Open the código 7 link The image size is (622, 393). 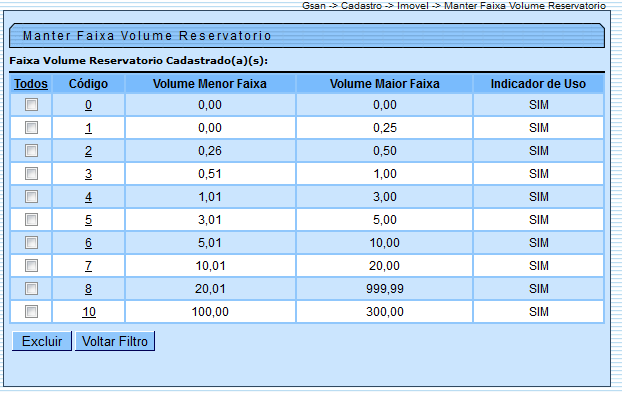tap(88, 266)
